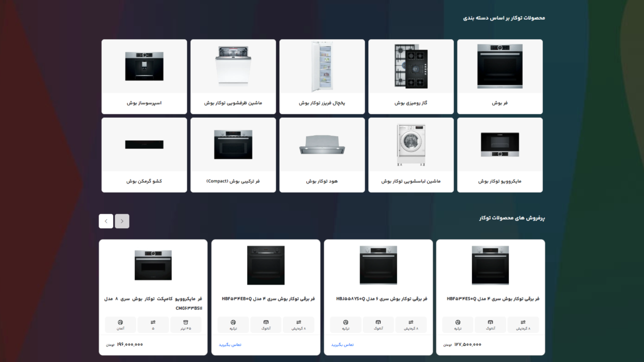Screen dimensions: 644x362
Task: Open the یخچال فریزر توکار بوش label
Action: (322, 103)
